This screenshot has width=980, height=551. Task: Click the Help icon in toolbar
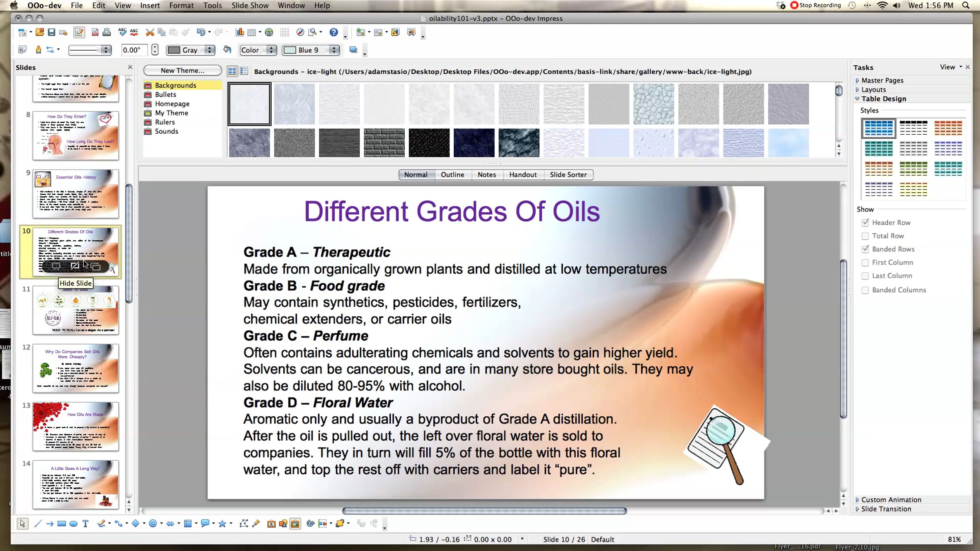pos(334,32)
